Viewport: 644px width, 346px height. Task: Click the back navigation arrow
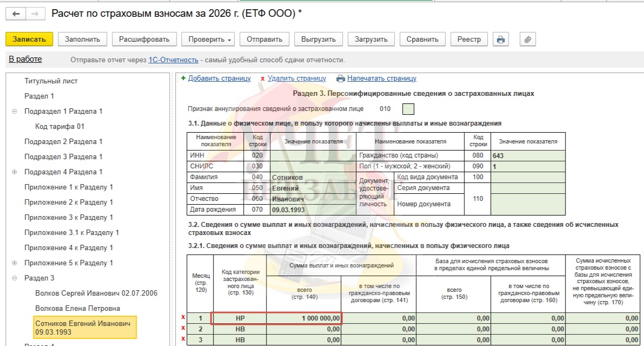pyautogui.click(x=16, y=14)
